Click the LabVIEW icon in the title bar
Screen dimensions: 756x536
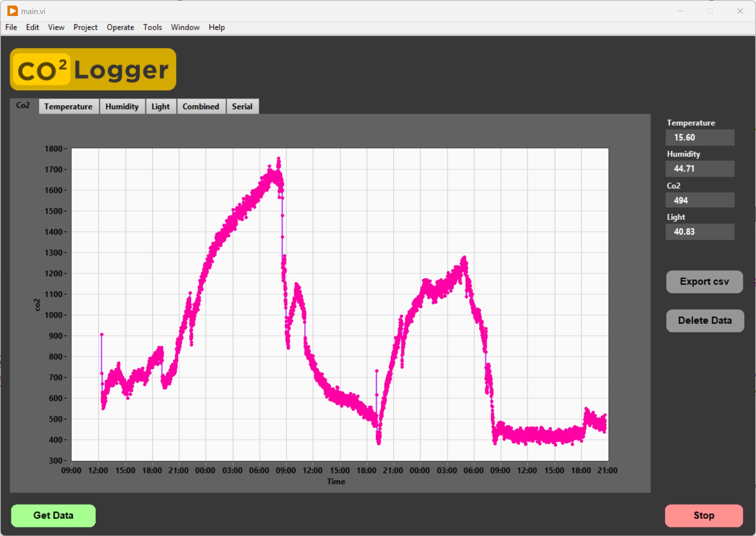(x=12, y=11)
